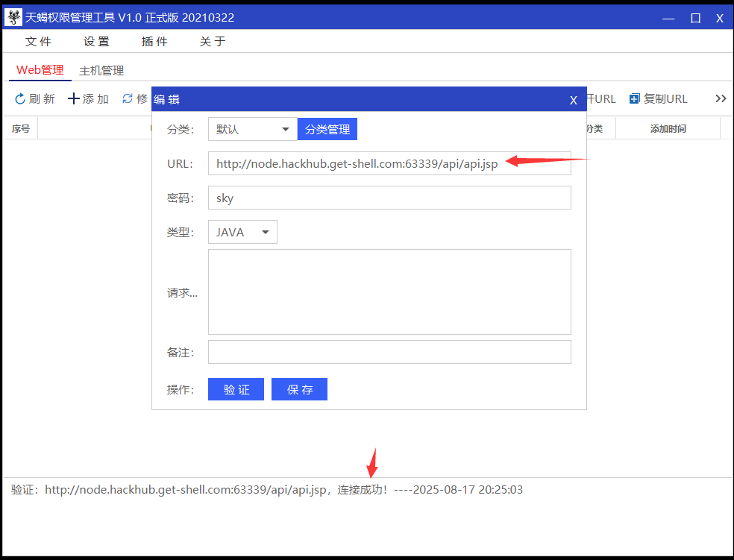Open the 插件 menu
The width and height of the screenshot is (734, 560).
tap(154, 42)
